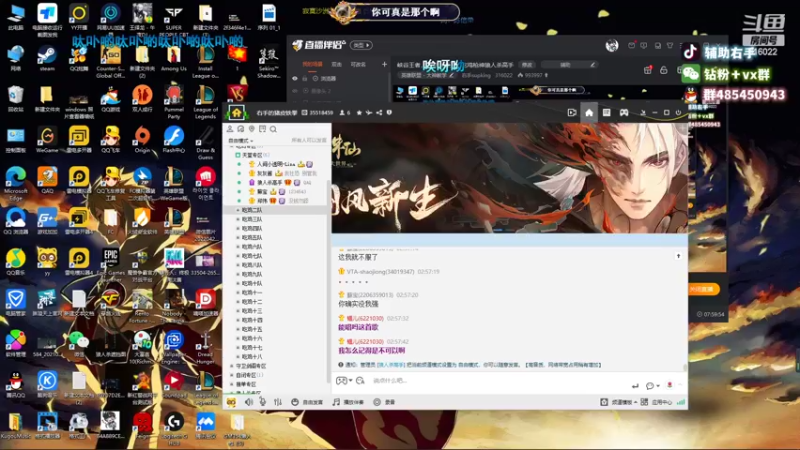Open the 类型 dropdown in 直播伴侣 title
800x450 pixels.
click(x=361, y=45)
